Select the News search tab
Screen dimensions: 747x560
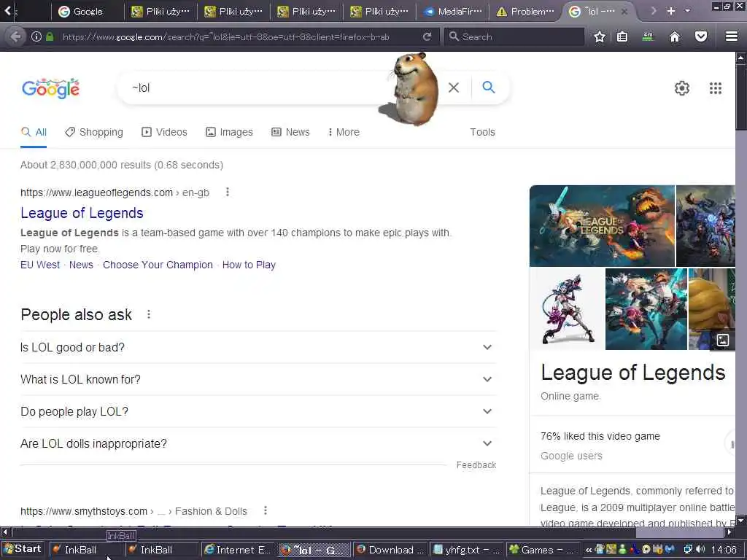coord(290,132)
